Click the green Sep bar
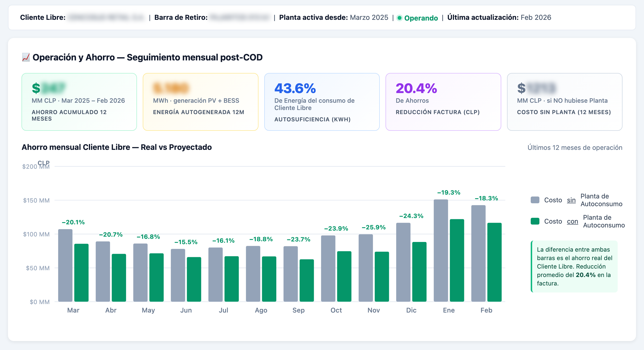Screen dimensions: 644x350 tap(307, 280)
